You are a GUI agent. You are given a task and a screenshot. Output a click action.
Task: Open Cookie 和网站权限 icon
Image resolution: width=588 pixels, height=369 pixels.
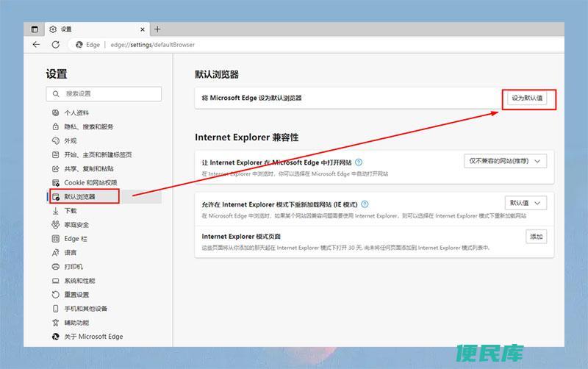(56, 182)
